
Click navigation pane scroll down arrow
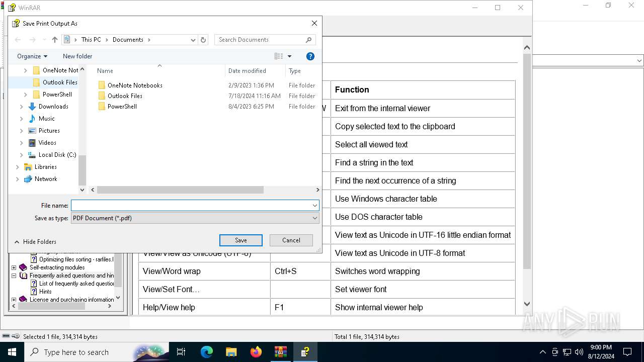83,190
